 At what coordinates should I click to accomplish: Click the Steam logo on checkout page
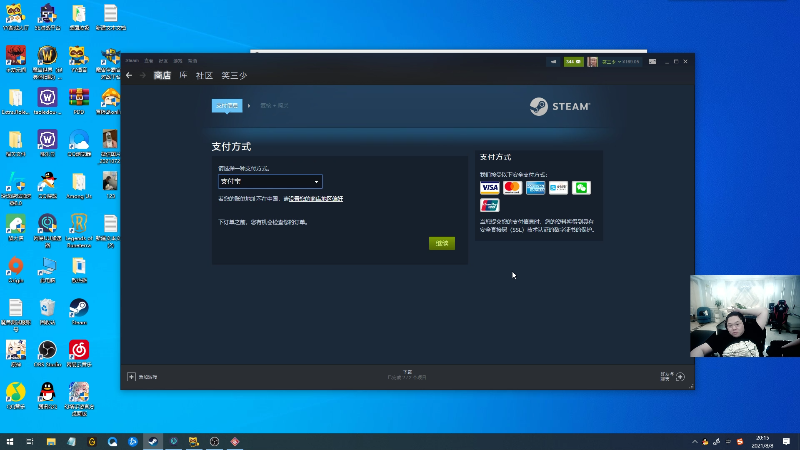560,107
